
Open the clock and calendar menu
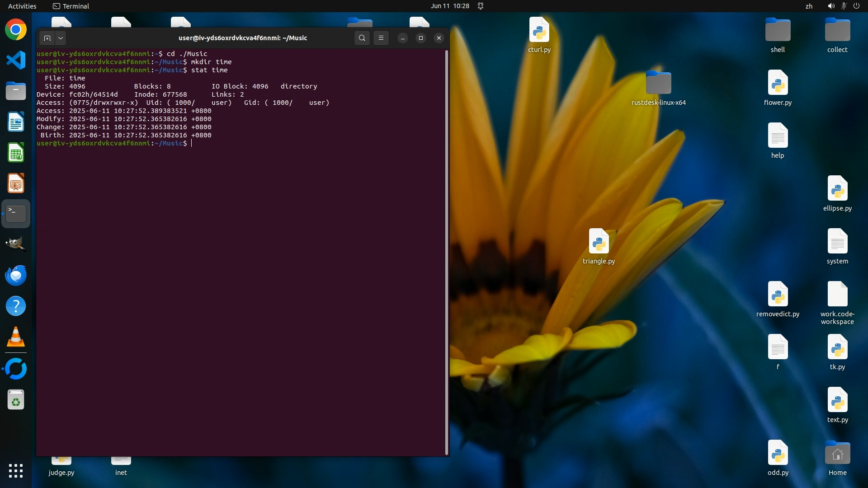click(449, 6)
